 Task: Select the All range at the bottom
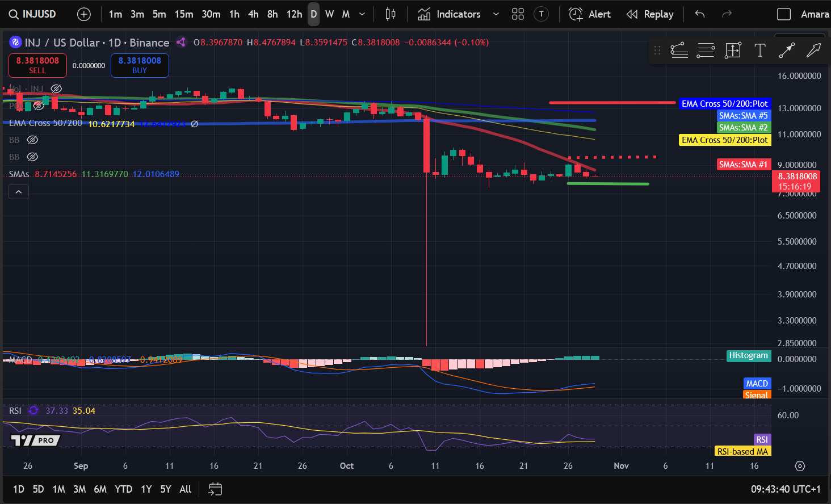(x=185, y=489)
